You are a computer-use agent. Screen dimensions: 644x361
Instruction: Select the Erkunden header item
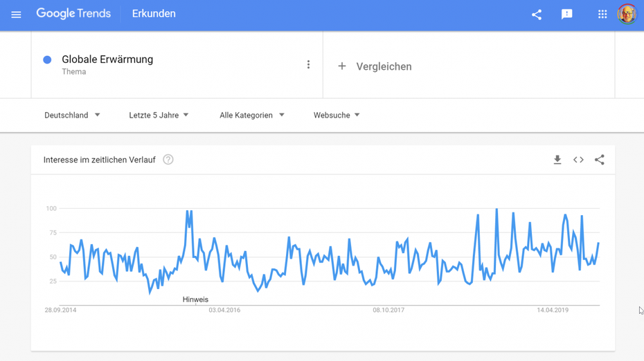154,14
